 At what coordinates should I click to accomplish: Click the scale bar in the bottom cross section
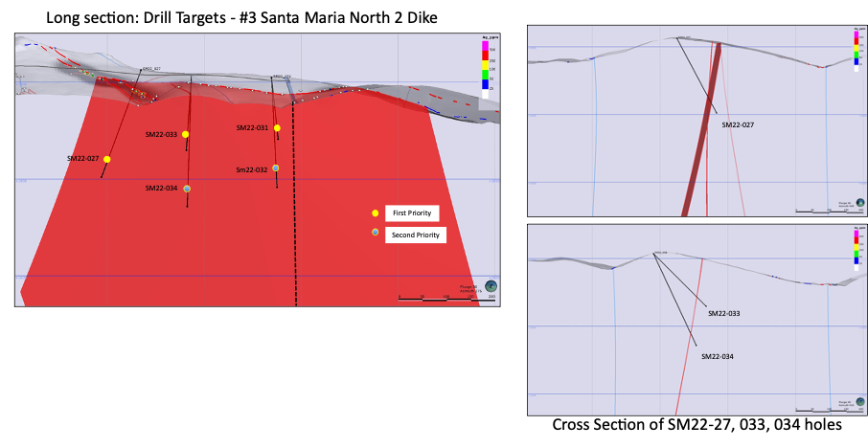pyautogui.click(x=830, y=410)
